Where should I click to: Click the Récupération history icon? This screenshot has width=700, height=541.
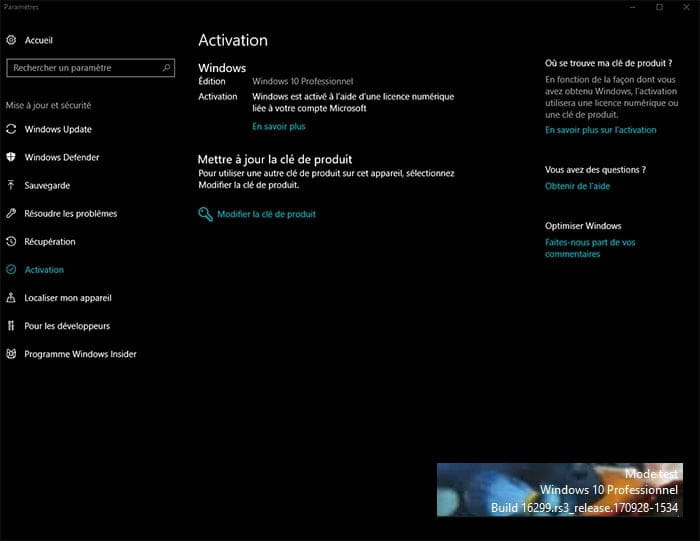[11, 241]
